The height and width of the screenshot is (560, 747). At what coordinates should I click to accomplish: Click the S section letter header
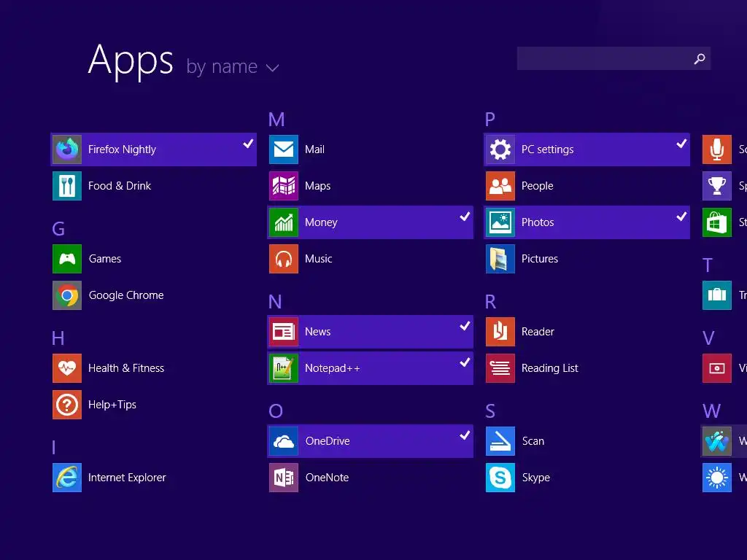coord(490,411)
